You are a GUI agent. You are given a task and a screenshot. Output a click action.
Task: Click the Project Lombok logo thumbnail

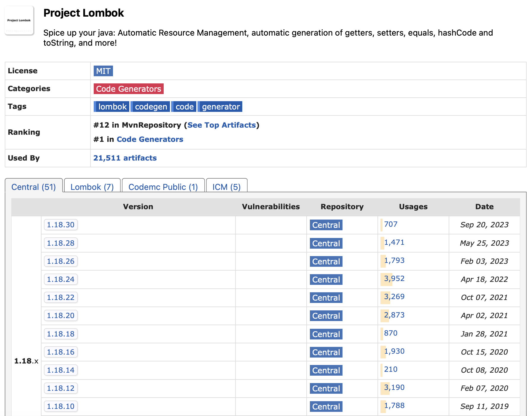click(x=19, y=20)
